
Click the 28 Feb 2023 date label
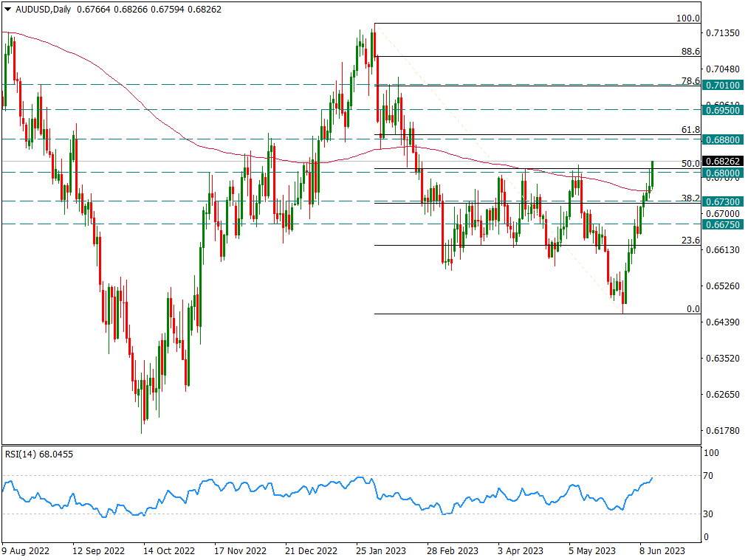pyautogui.click(x=452, y=551)
